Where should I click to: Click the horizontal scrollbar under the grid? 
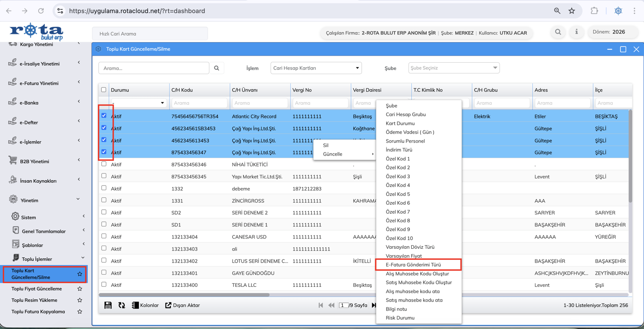pos(184,295)
